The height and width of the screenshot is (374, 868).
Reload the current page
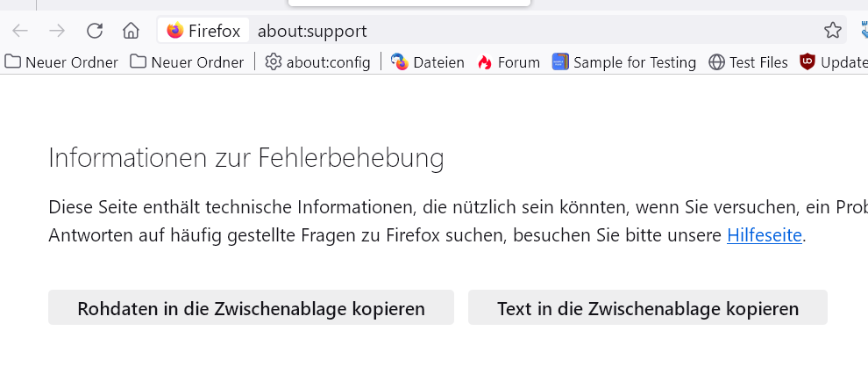pos(95,31)
